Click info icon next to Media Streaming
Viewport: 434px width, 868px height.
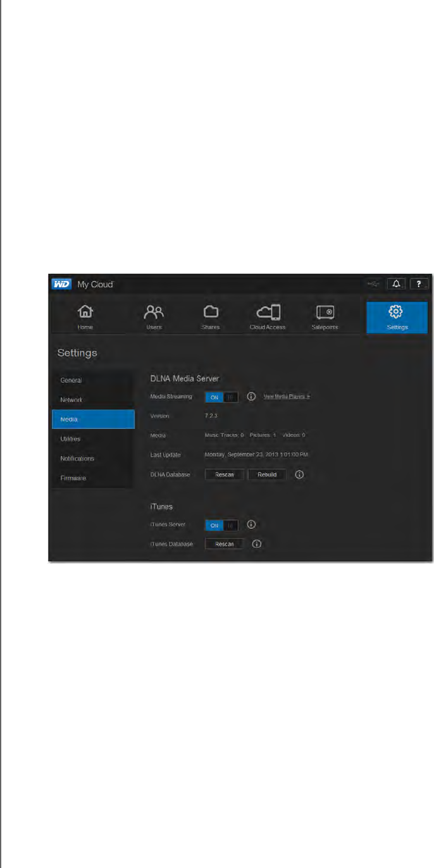coord(251,397)
